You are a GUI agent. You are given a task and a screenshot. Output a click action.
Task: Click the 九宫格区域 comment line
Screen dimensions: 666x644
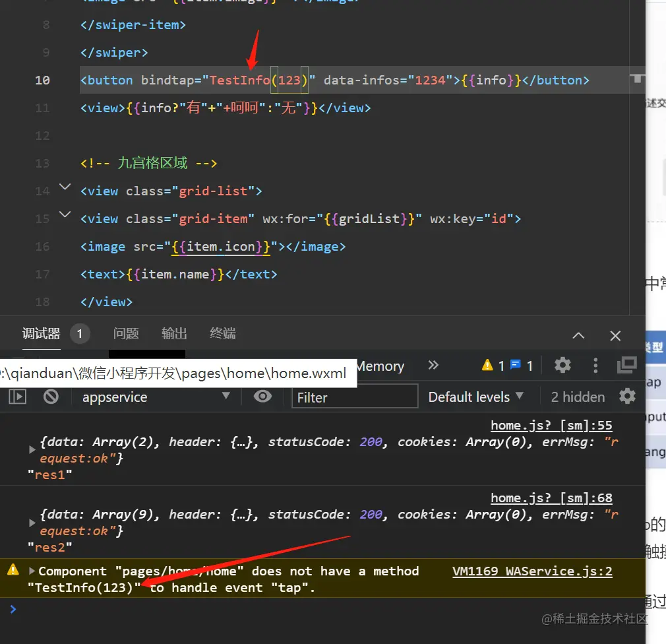click(x=148, y=163)
